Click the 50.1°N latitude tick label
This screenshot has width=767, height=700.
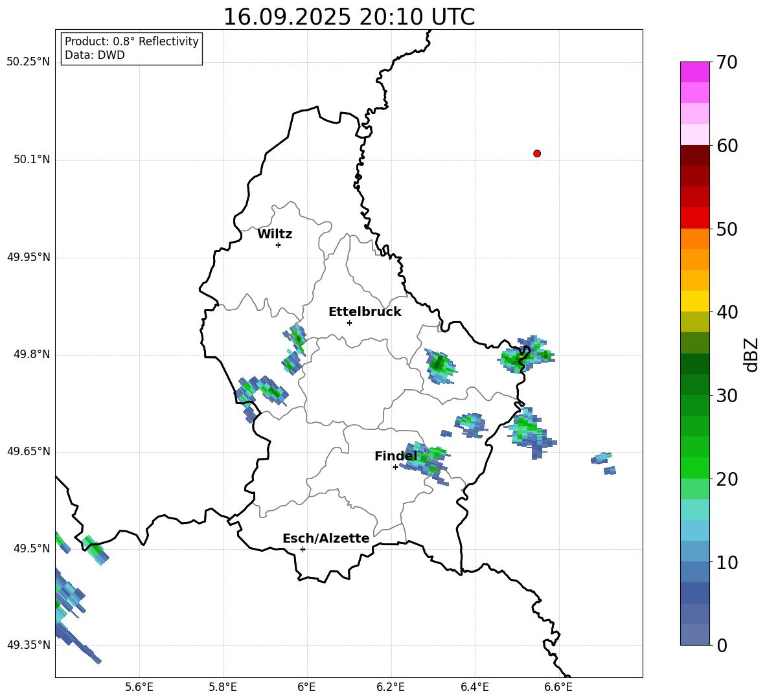click(x=32, y=160)
